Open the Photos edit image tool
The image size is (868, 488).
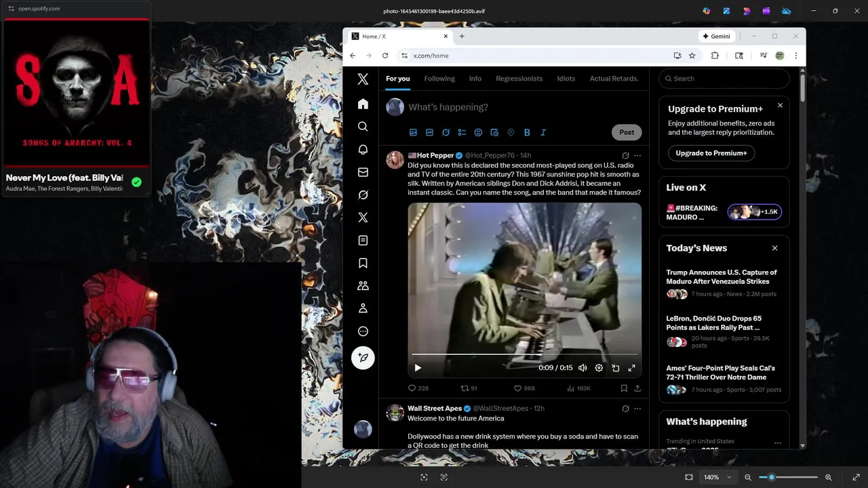click(726, 11)
